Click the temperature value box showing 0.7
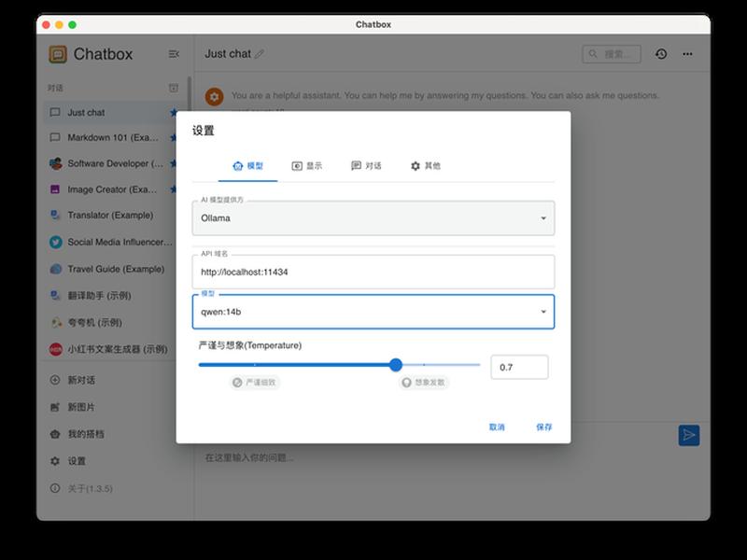Screen dimensions: 747x560 tap(519, 367)
